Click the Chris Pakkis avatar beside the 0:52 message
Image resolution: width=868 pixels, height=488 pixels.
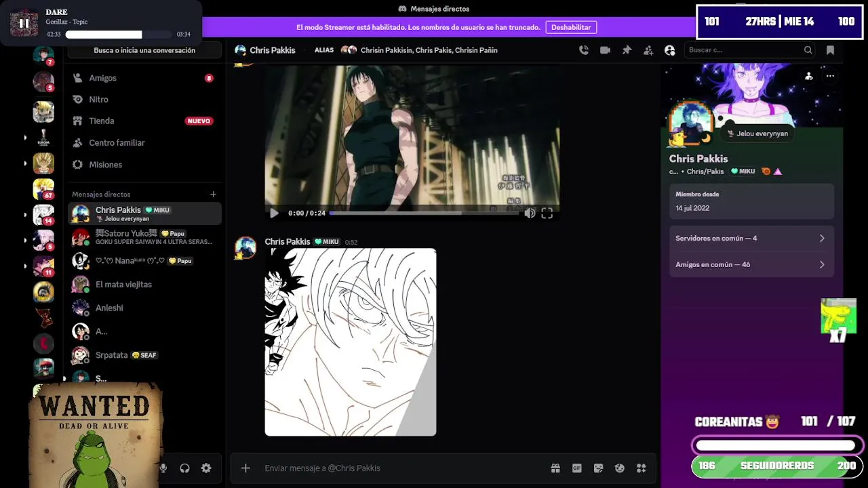(245, 248)
